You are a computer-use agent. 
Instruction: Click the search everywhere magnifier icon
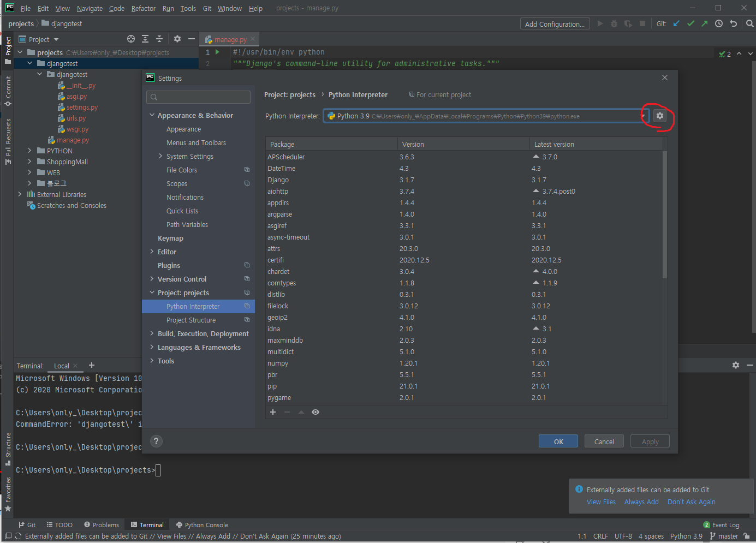coord(749,23)
